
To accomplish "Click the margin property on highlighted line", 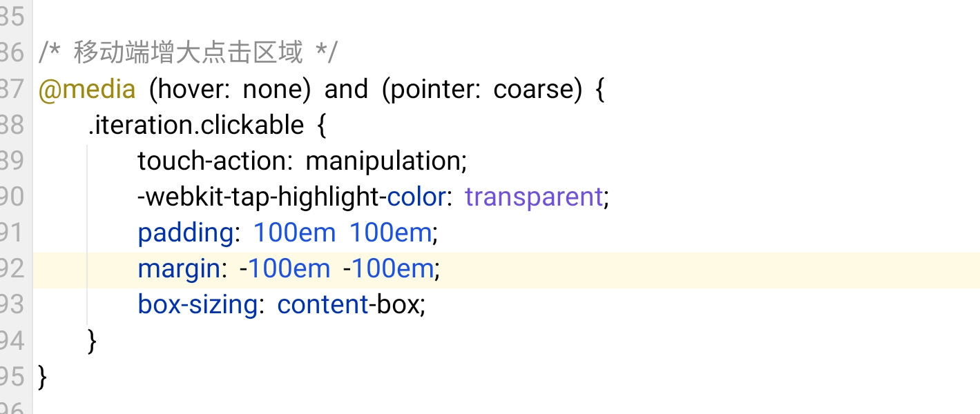I will tap(179, 268).
